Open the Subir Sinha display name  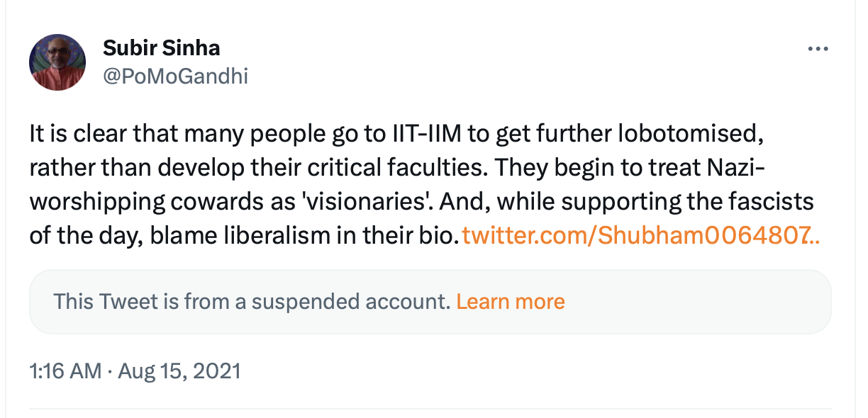(161, 48)
